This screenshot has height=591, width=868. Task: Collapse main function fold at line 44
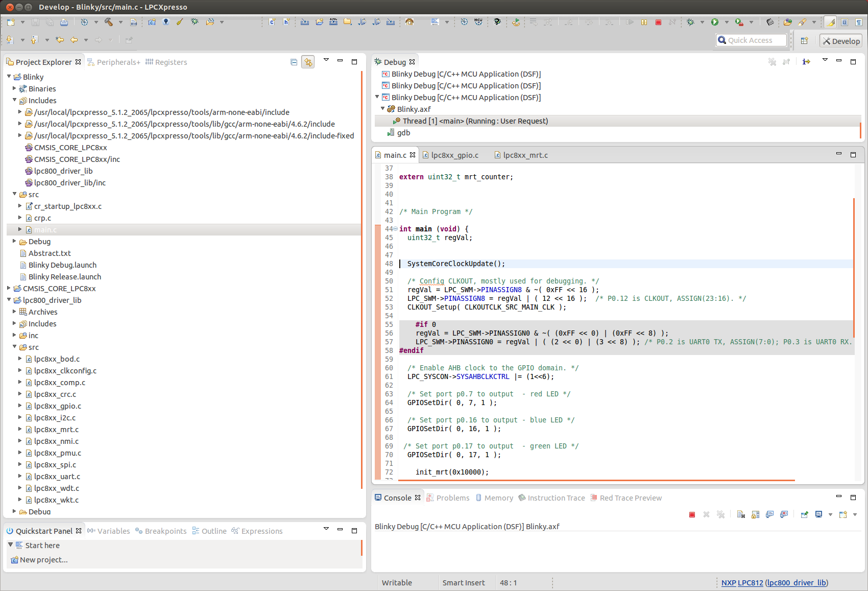pyautogui.click(x=395, y=229)
